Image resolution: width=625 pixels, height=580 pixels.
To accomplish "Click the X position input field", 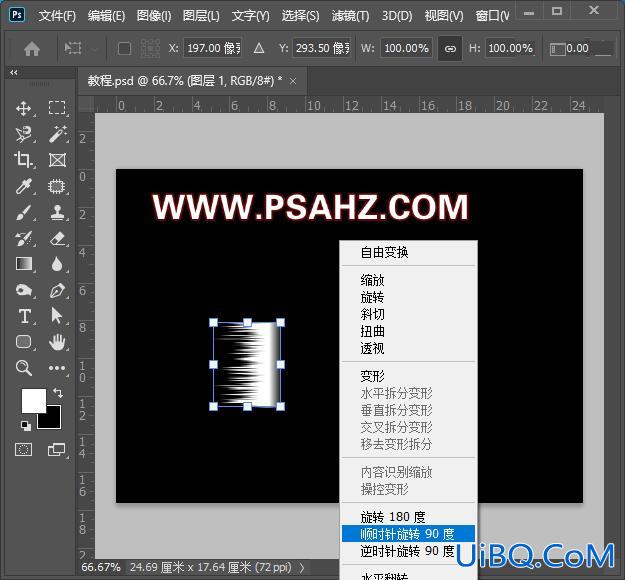I will pos(212,49).
